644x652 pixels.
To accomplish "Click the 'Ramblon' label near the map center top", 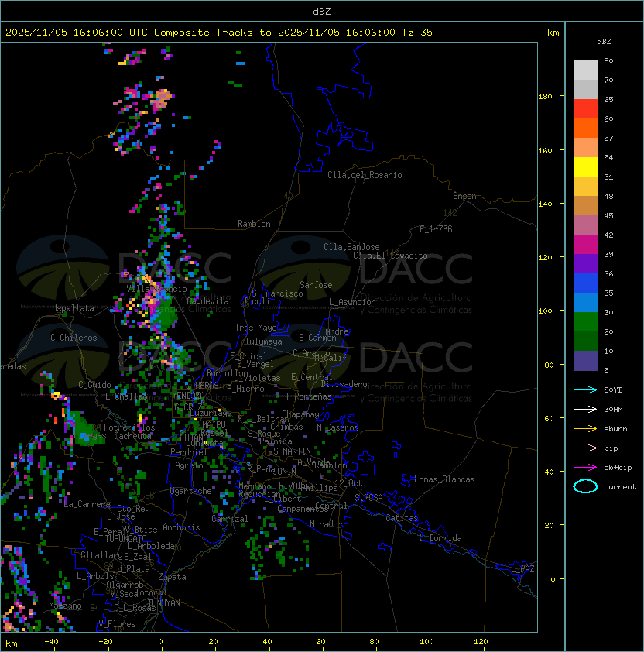I will click(x=254, y=224).
